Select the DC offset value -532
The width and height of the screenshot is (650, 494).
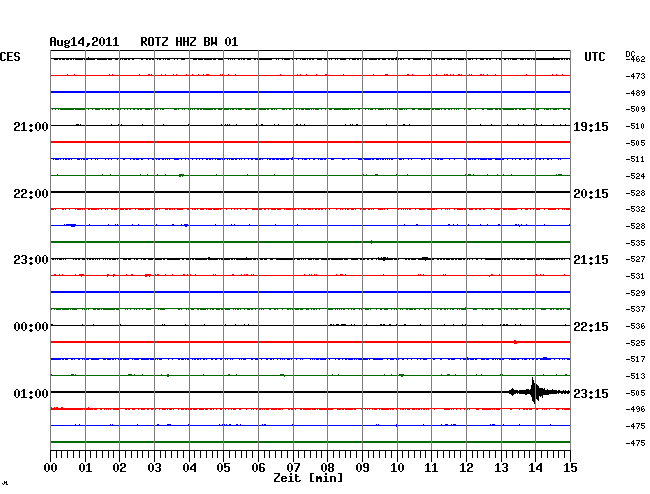[635, 209]
